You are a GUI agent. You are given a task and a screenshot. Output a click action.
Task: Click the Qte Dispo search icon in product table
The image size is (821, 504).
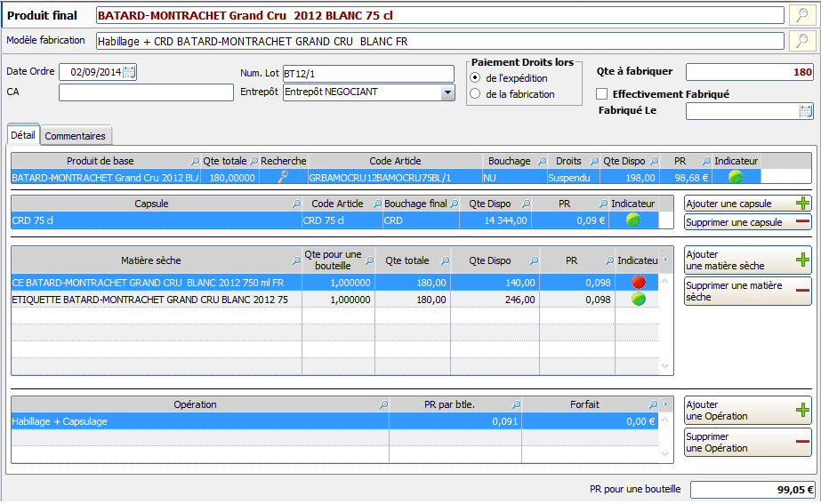(654, 161)
